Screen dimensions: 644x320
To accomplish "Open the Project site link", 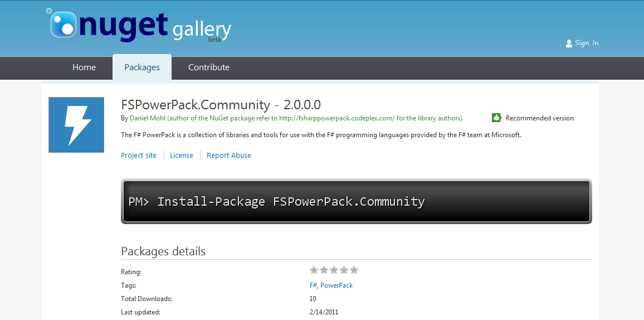I will click(138, 156).
